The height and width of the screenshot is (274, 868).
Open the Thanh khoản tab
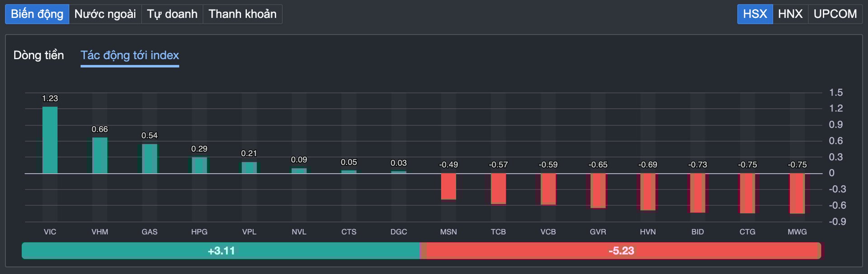tap(242, 14)
